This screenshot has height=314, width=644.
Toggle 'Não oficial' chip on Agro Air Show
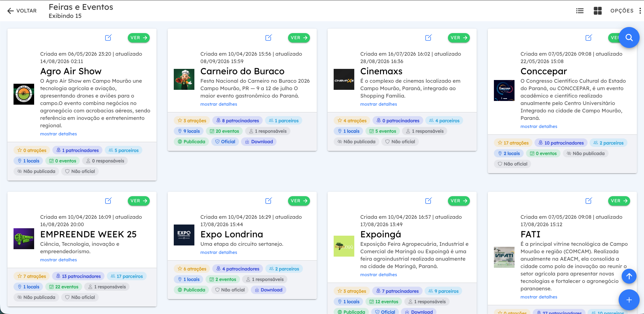pyautogui.click(x=80, y=172)
